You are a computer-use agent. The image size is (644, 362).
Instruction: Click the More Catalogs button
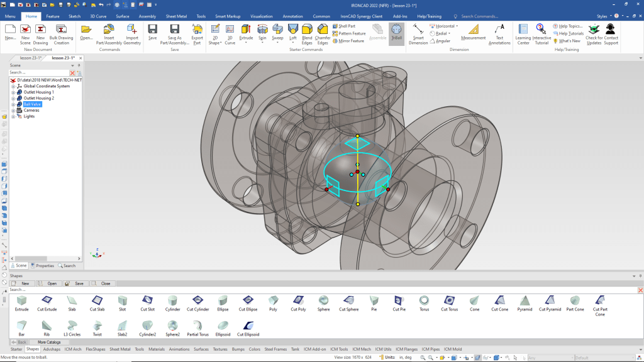coord(49,342)
